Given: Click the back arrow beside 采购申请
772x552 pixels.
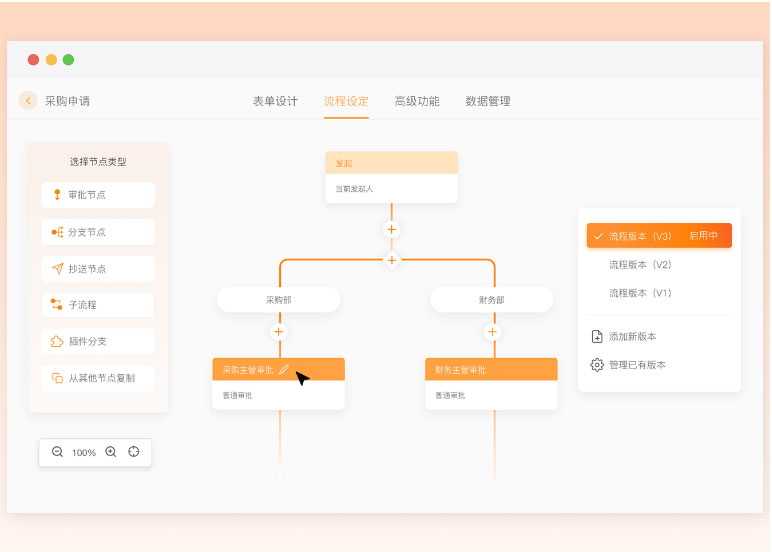Looking at the screenshot, I should pos(28,101).
